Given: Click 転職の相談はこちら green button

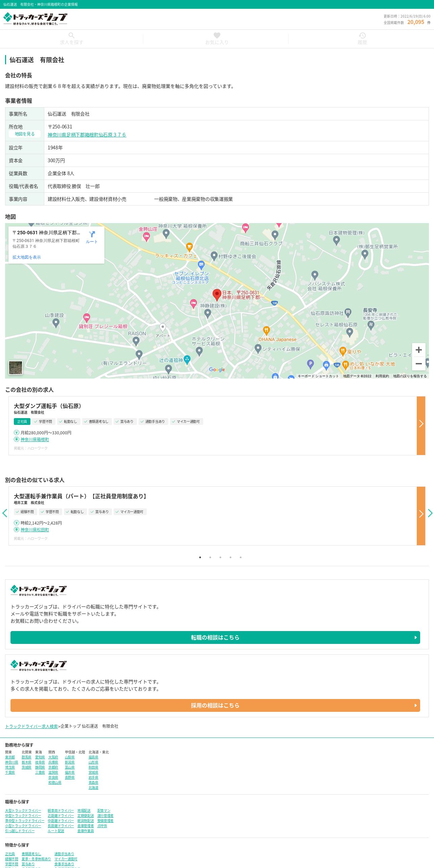Looking at the screenshot, I should click(215, 637).
